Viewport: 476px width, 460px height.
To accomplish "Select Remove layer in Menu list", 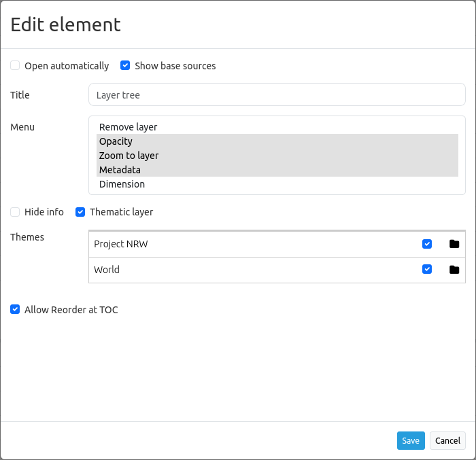I will pyautogui.click(x=128, y=127).
